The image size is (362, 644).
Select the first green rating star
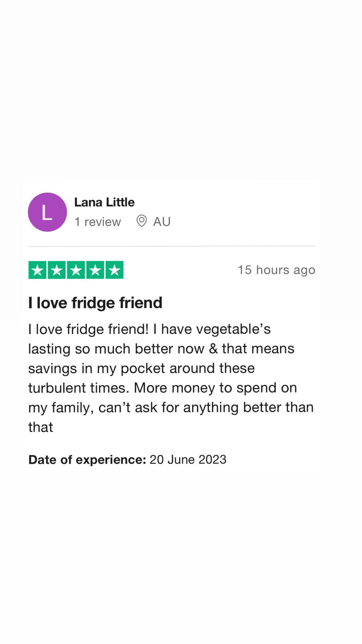[37, 270]
